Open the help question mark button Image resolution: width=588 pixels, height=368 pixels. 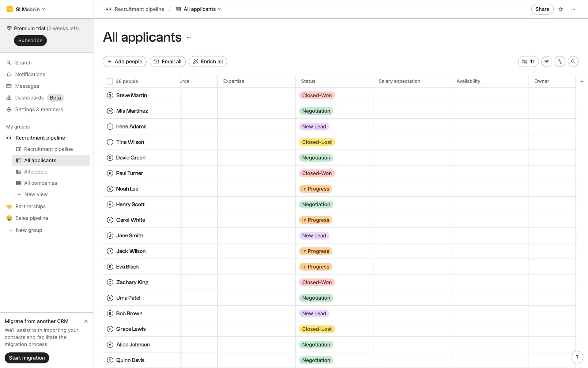577,357
